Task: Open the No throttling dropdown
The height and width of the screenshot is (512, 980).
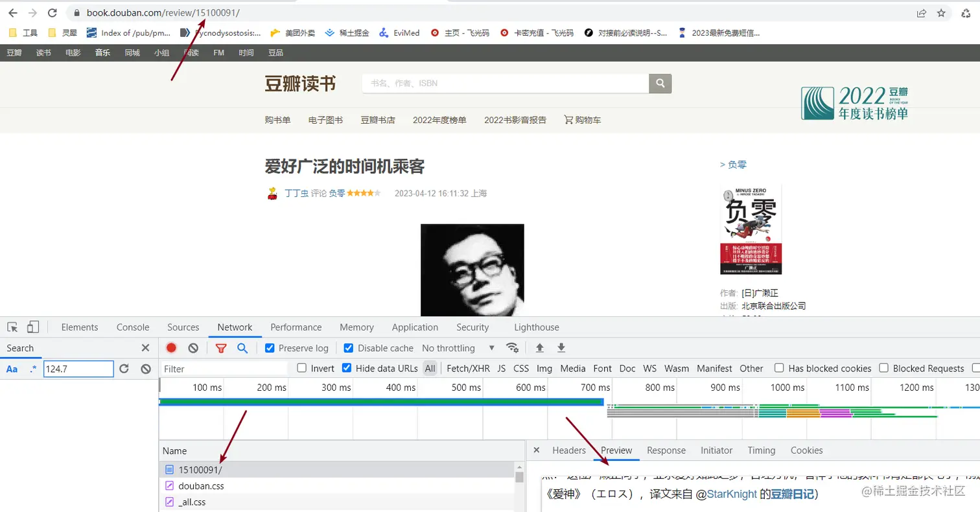Action: [x=458, y=348]
